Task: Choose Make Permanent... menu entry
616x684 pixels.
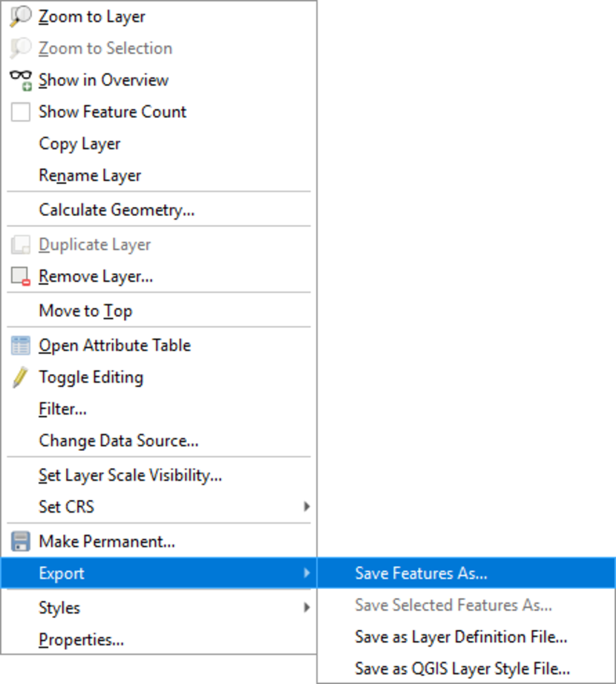Action: (159, 542)
